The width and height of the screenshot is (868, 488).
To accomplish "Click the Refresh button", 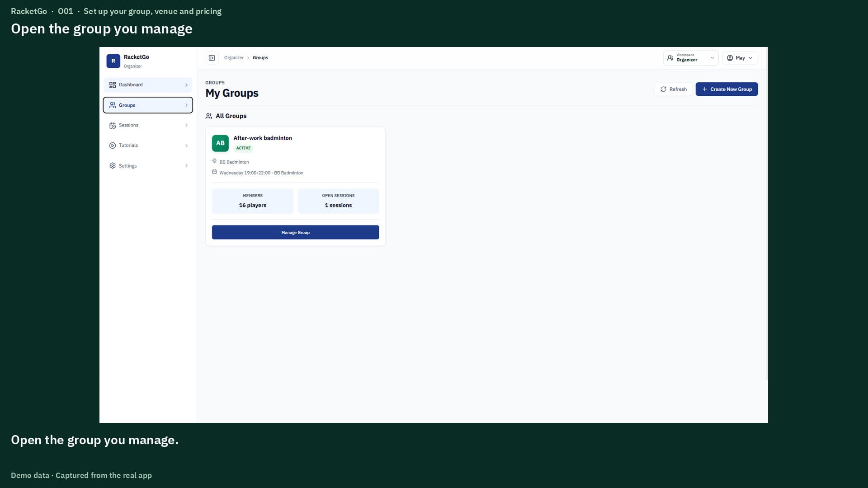I will point(673,89).
